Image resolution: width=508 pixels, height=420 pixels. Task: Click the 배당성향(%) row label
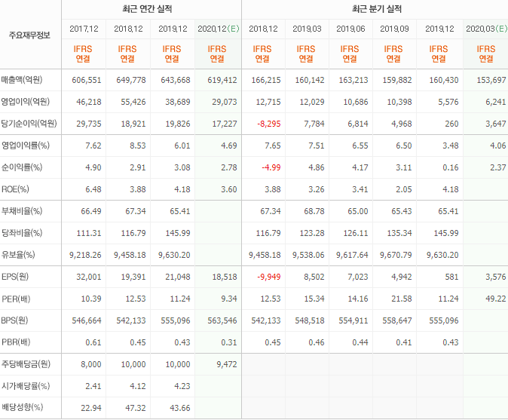pos(22,407)
